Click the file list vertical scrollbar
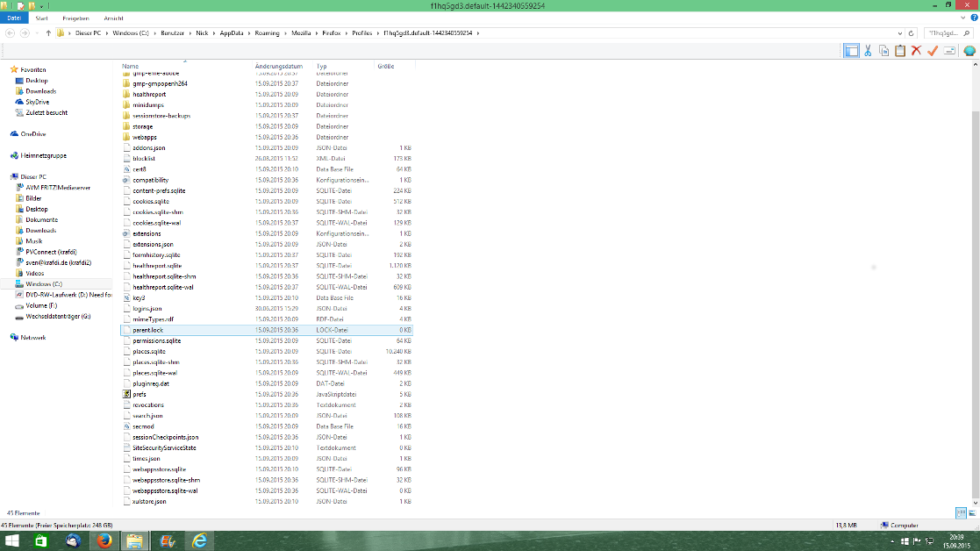Viewport: 980px width, 551px height. pyautogui.click(x=976, y=304)
